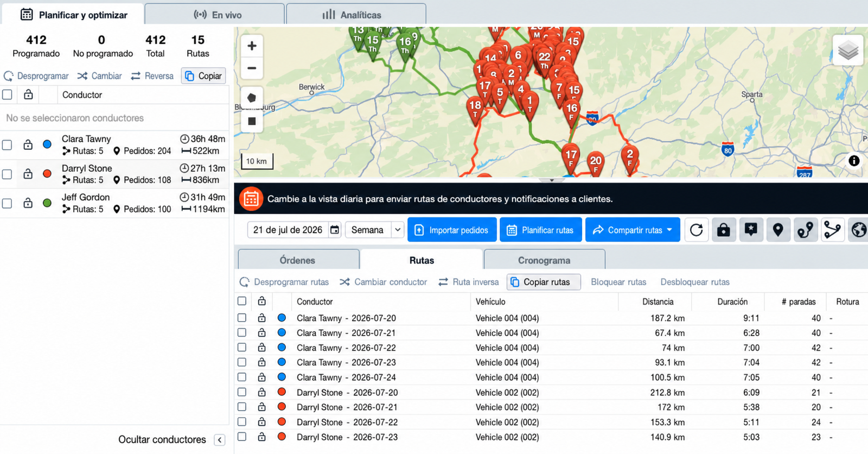
Task: Open the Analíticas tab
Action: point(356,15)
